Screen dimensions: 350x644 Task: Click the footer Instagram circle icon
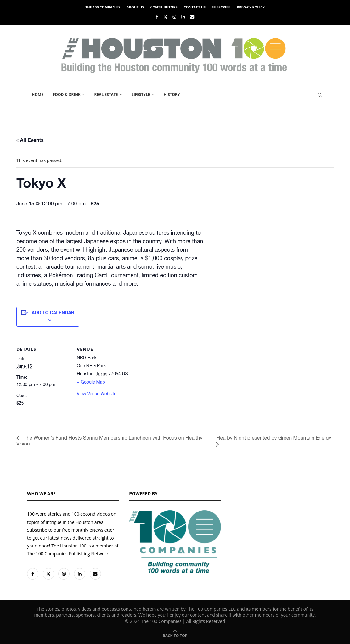[64, 574]
